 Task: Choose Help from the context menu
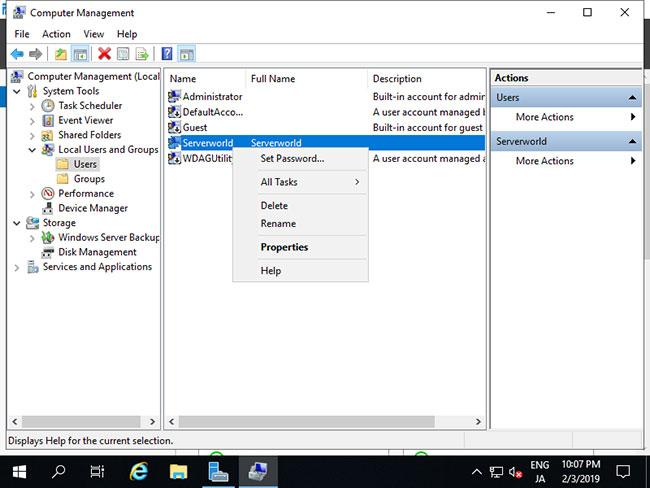[301, 271]
